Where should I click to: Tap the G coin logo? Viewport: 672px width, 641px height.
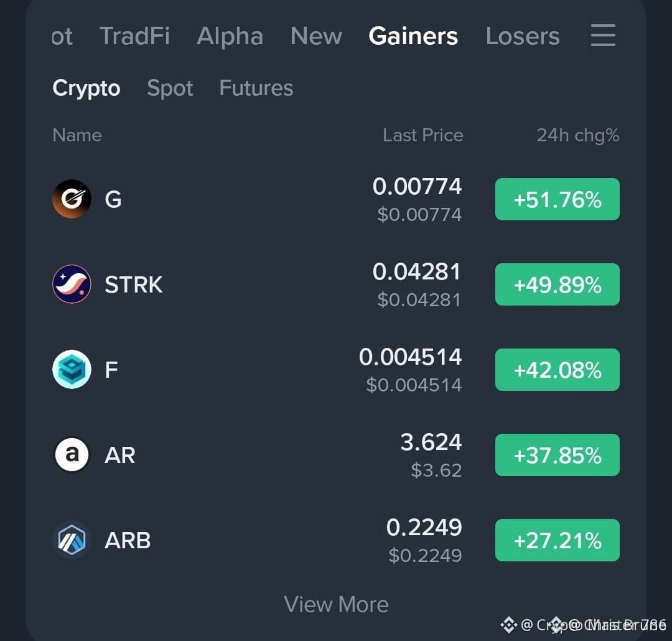coord(72,199)
